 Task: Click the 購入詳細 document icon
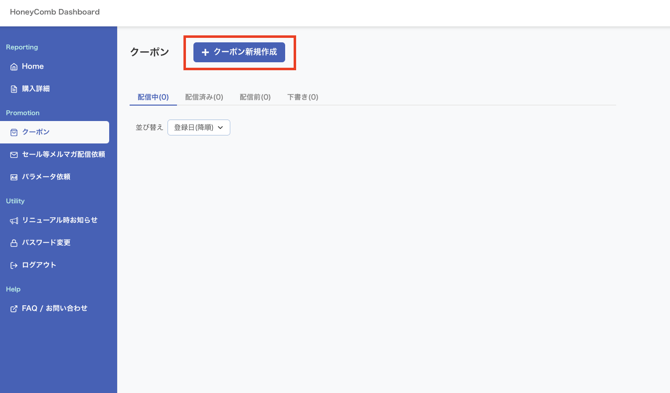tap(14, 89)
